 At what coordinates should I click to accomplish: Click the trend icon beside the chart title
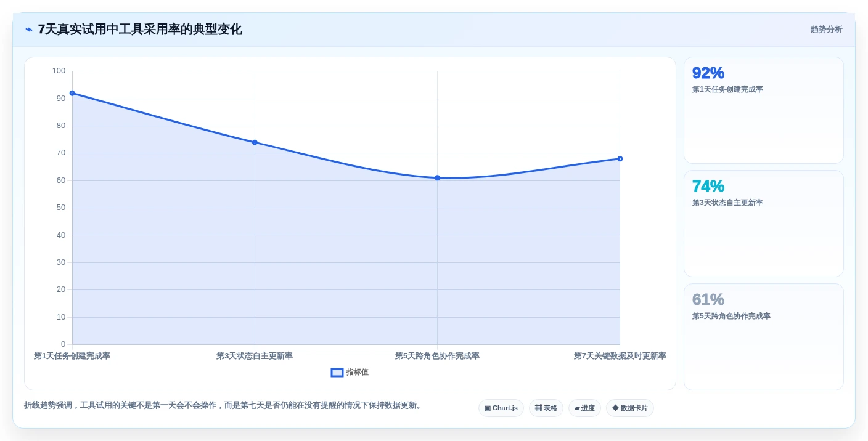pyautogui.click(x=29, y=30)
